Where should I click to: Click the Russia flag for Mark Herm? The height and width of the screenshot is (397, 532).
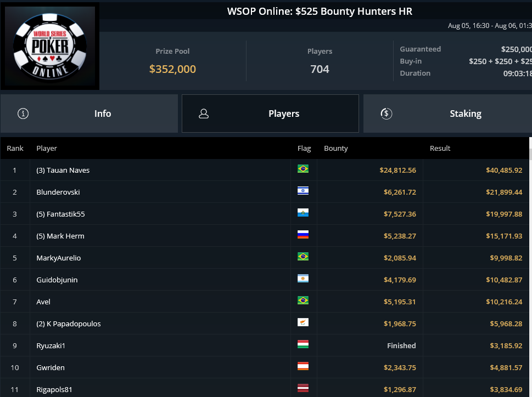click(303, 235)
